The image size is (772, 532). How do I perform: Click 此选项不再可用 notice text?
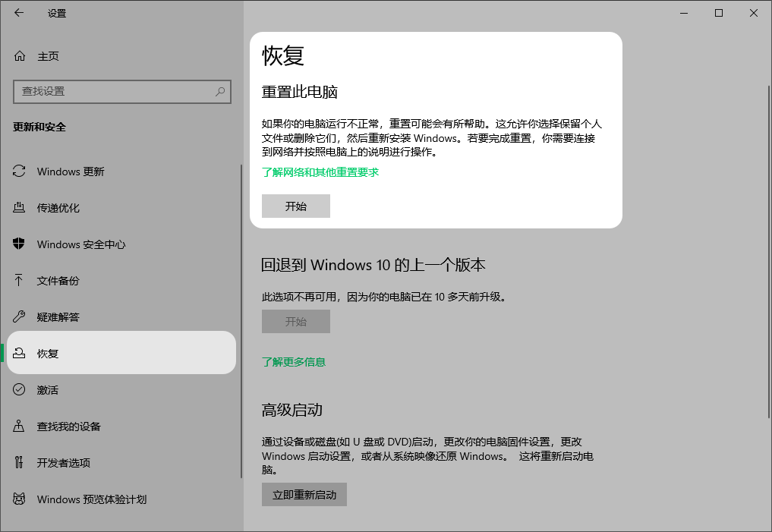tap(385, 297)
